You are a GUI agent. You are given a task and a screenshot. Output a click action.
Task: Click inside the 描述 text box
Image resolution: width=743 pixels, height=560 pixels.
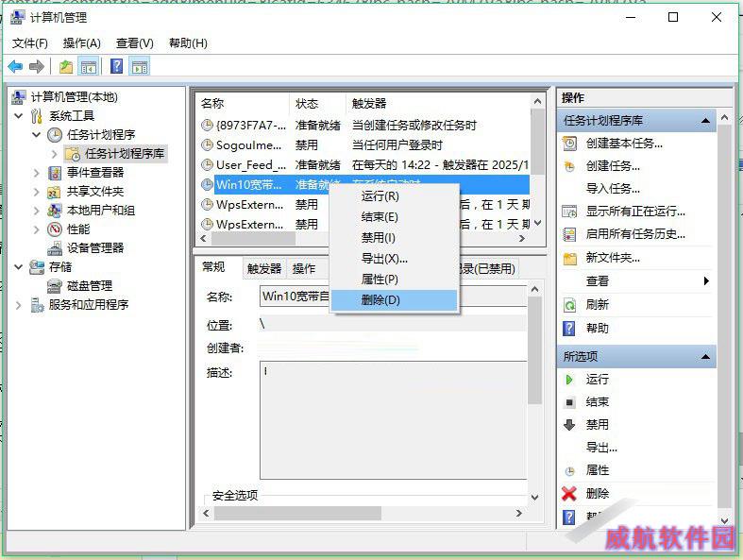[394, 420]
